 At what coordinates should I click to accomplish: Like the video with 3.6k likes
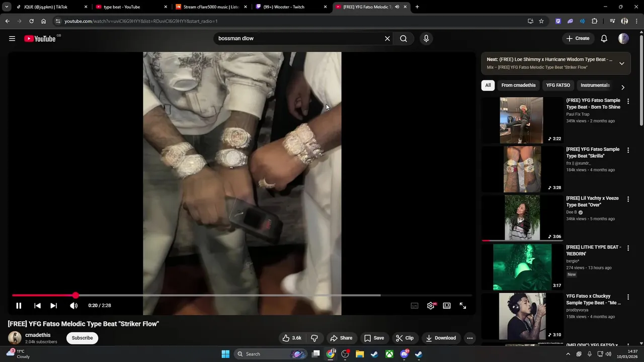click(x=292, y=338)
